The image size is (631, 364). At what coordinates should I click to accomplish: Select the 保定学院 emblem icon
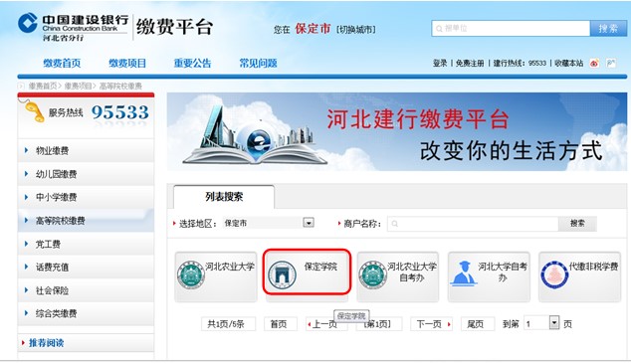[282, 274]
